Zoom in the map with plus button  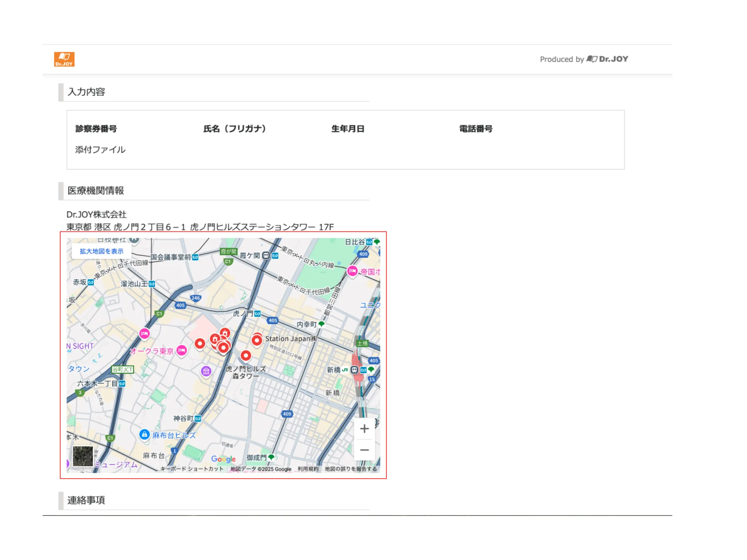coord(364,429)
